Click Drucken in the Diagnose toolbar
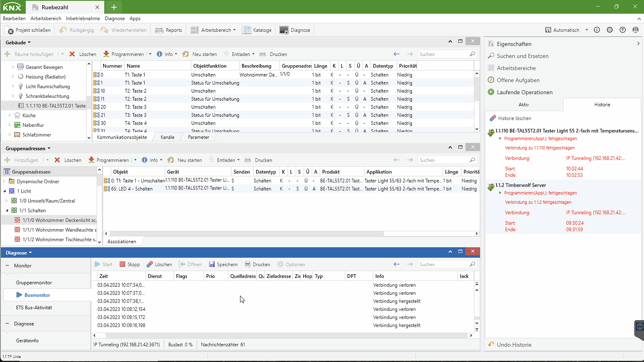Screen dimensions: 644x362 point(257,265)
